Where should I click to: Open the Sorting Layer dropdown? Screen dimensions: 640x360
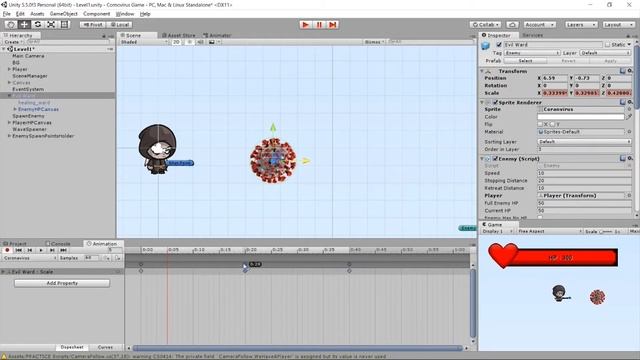[x=584, y=142]
